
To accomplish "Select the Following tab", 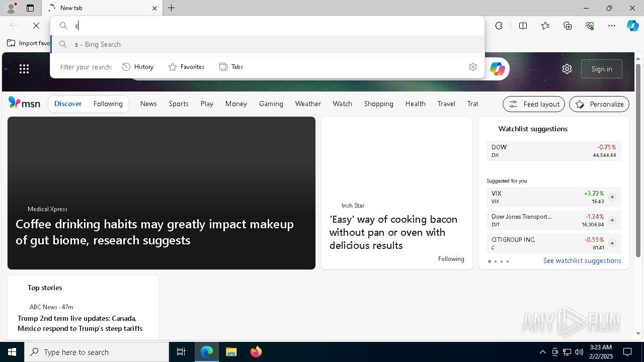I will [108, 104].
